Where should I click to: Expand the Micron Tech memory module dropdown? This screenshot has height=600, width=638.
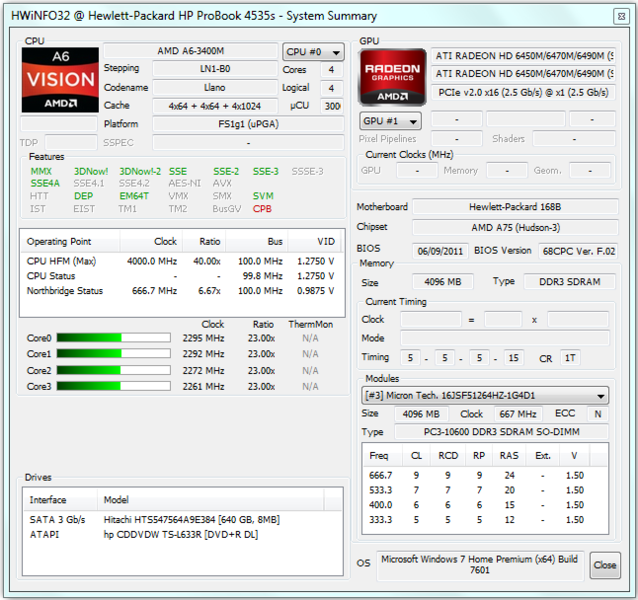485,395
